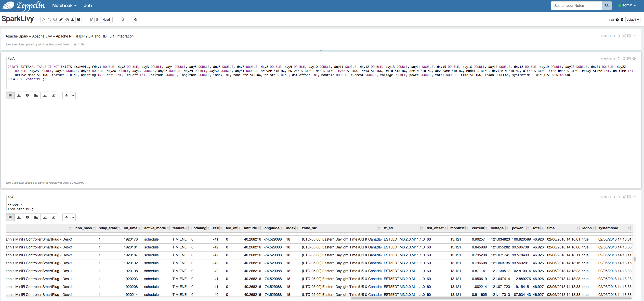Run all paragraphs in the SparkLivy note
The image size is (644, 301).
43,20
